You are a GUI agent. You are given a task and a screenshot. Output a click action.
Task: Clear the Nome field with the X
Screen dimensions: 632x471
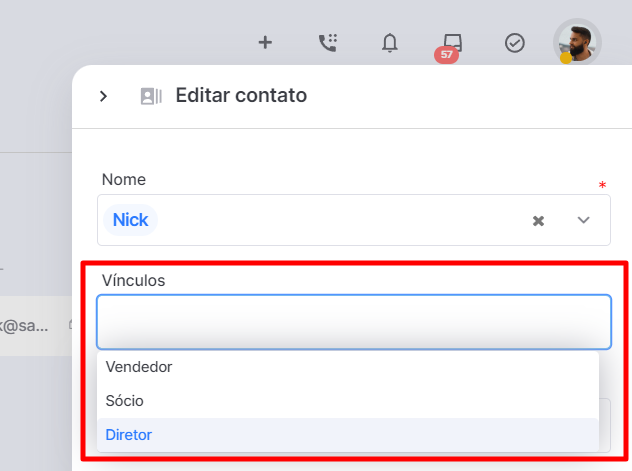click(x=538, y=221)
